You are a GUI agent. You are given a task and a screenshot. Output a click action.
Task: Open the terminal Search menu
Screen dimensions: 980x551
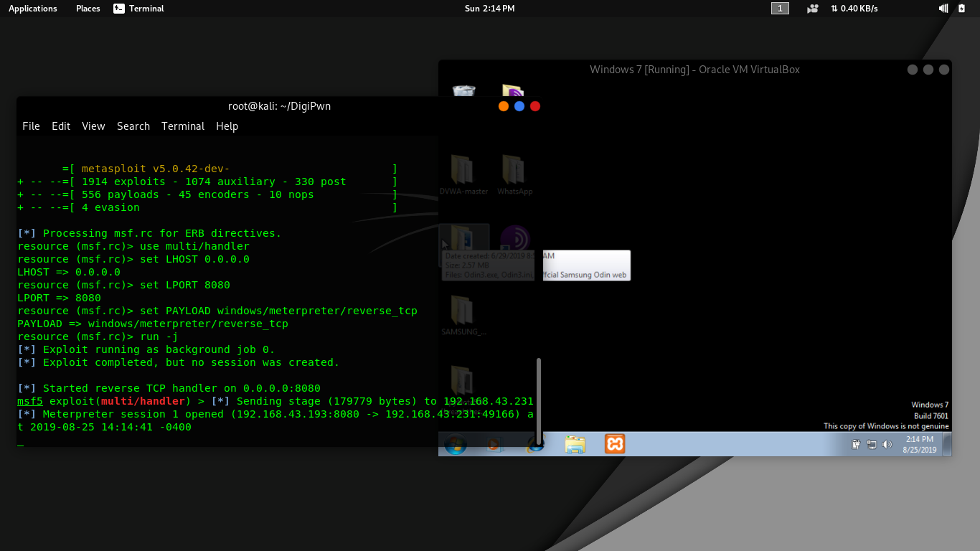pos(133,126)
